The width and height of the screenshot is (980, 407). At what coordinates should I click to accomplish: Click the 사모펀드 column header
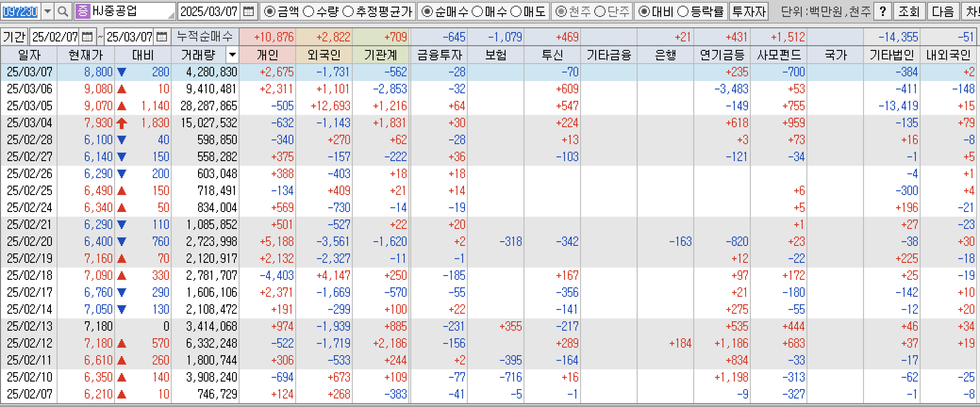click(779, 55)
